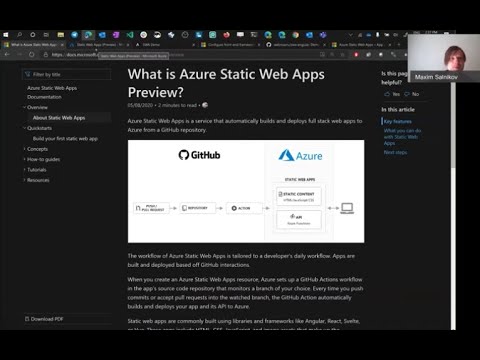Go back in the browser
This screenshot has height=360, width=480.
click(7, 54)
